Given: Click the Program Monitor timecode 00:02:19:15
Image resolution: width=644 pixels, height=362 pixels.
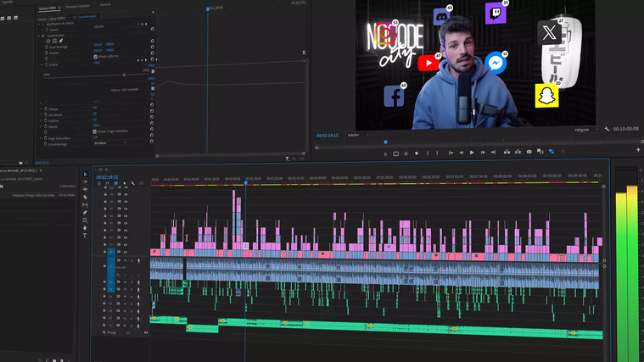Looking at the screenshot, I should (x=328, y=136).
